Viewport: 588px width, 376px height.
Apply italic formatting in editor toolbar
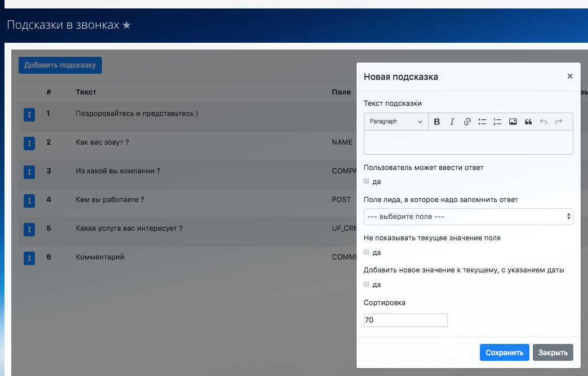pos(452,122)
